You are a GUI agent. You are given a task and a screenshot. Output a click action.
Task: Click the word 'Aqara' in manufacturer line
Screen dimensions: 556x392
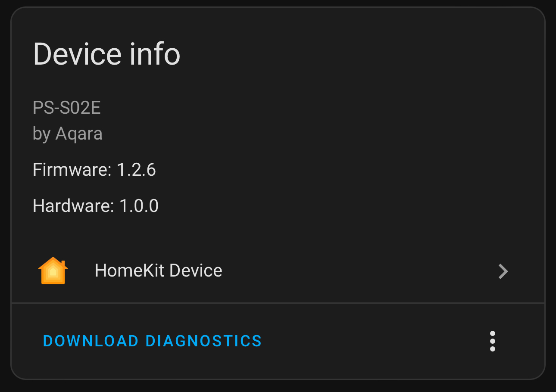[79, 134]
